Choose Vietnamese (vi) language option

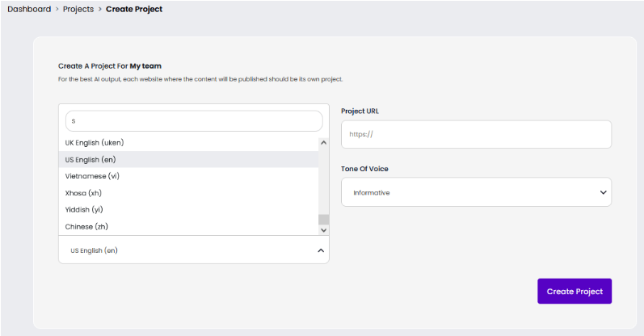(92, 176)
